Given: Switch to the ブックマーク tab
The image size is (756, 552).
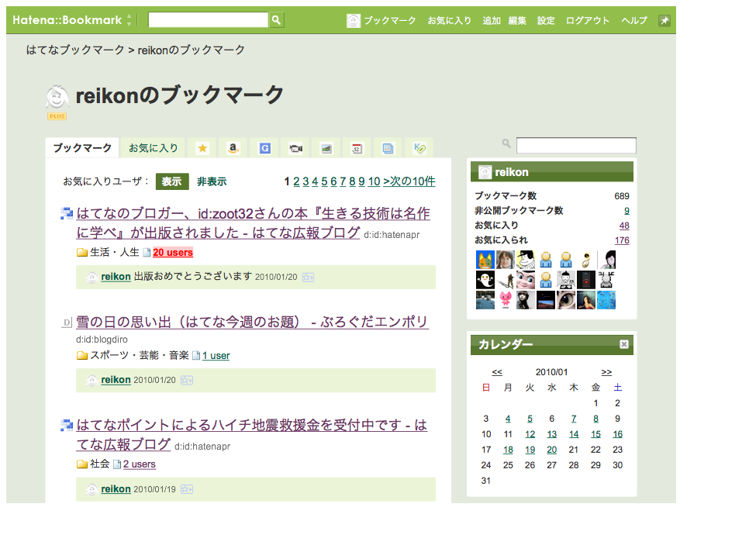Looking at the screenshot, I should coord(82,147).
